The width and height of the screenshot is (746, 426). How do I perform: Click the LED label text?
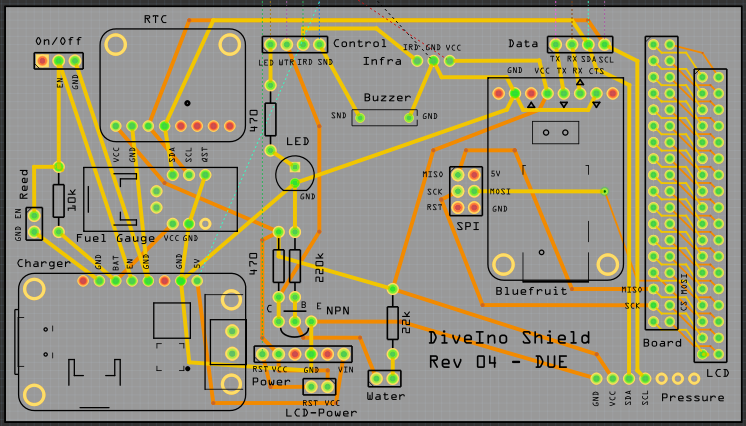pyautogui.click(x=297, y=141)
